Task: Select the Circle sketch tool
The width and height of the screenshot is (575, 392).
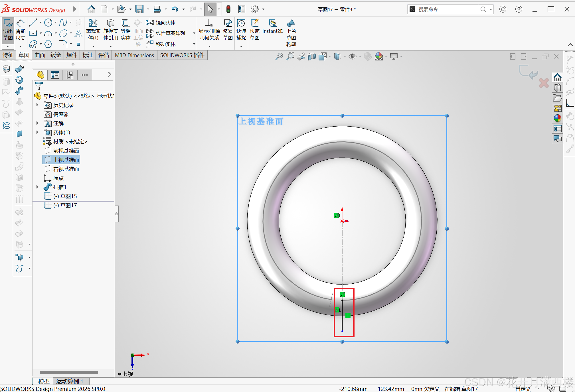Action: click(48, 23)
